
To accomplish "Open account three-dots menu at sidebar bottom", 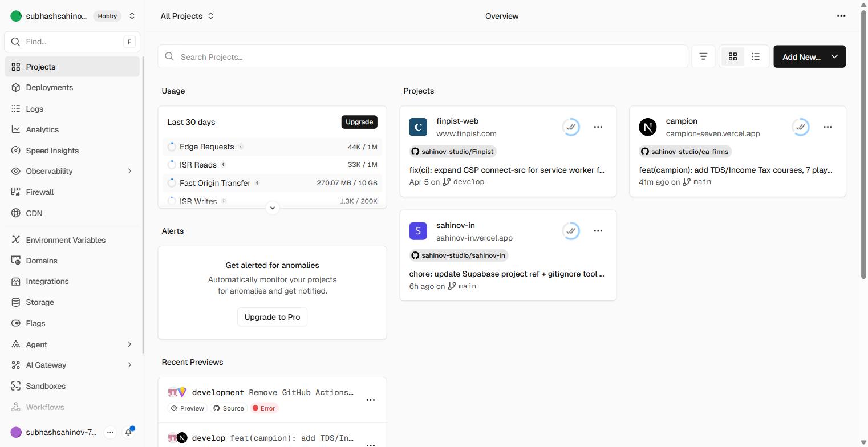I will click(110, 432).
